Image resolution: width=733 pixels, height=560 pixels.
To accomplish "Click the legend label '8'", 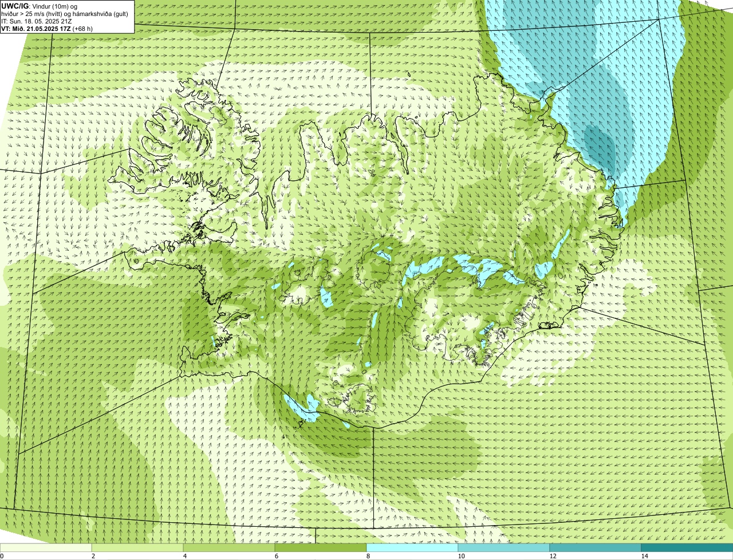I will point(368,556).
